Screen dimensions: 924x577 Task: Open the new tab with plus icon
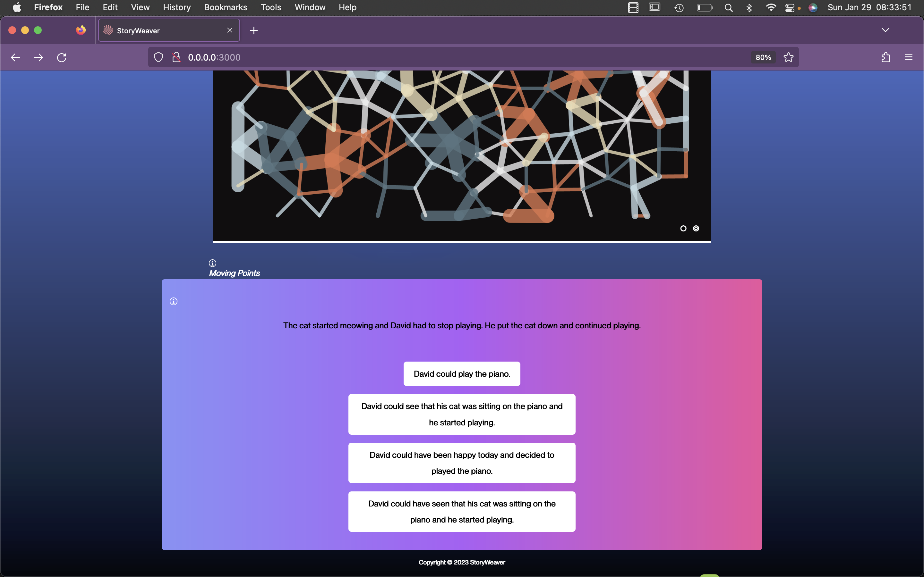254,30
